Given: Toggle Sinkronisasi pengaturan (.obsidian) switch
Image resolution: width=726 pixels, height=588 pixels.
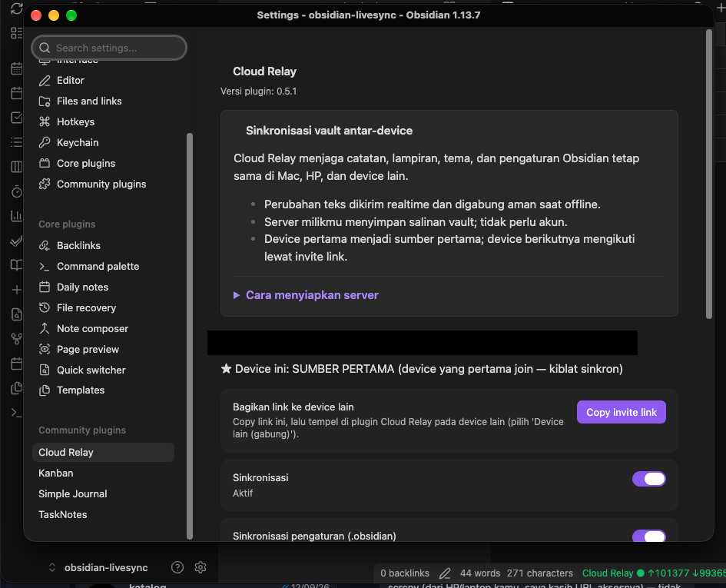Looking at the screenshot, I should [648, 536].
